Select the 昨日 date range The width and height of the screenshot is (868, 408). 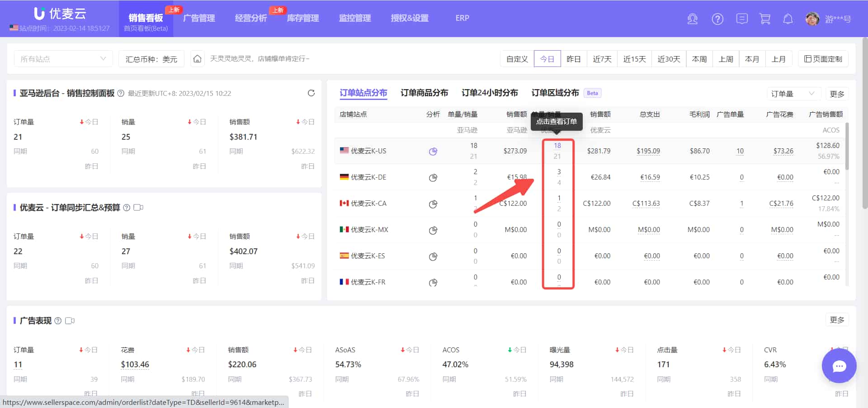pos(574,59)
